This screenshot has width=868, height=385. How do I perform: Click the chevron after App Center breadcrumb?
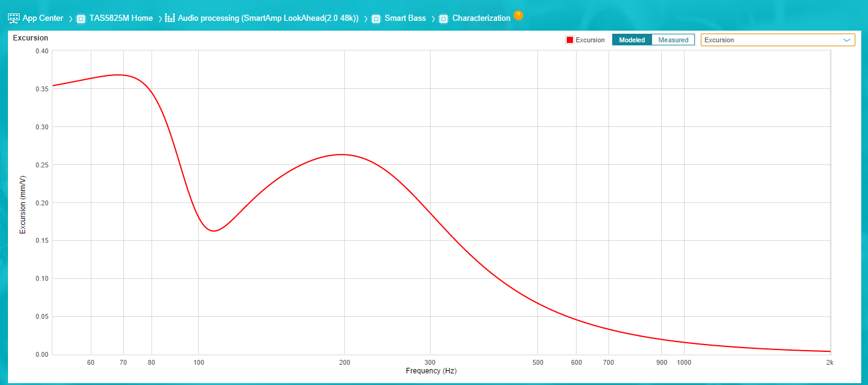pyautogui.click(x=71, y=18)
